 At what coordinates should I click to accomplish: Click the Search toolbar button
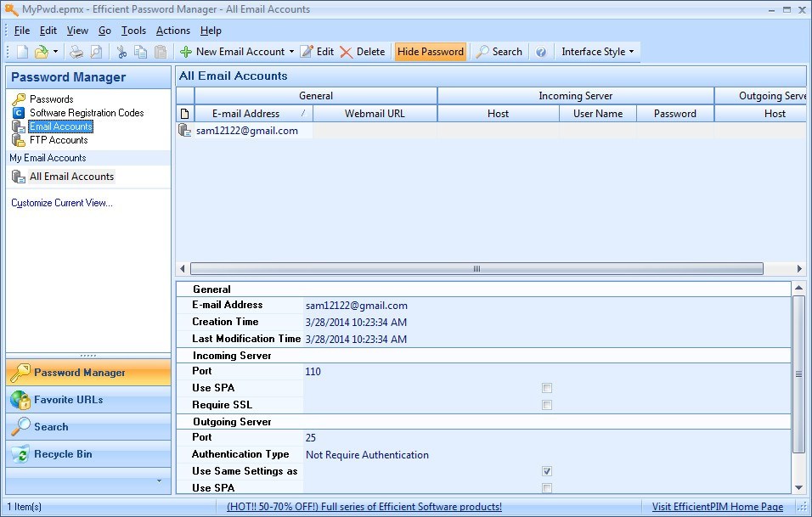coord(499,52)
